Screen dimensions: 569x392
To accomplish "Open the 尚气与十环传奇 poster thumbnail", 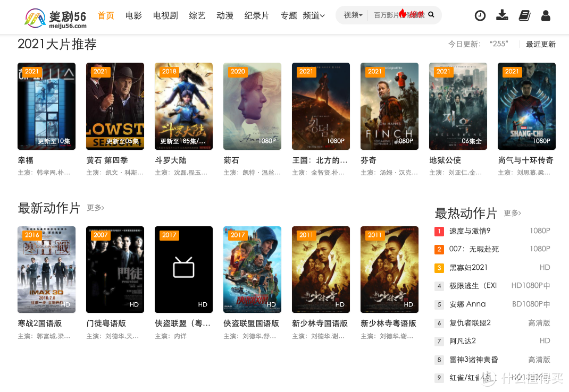I will [x=526, y=106].
